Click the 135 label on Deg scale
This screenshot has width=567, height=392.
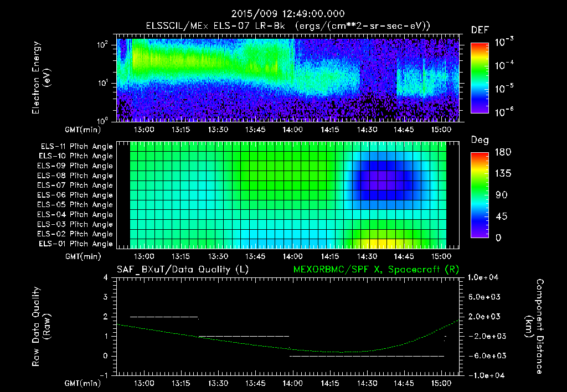pyautogui.click(x=503, y=174)
